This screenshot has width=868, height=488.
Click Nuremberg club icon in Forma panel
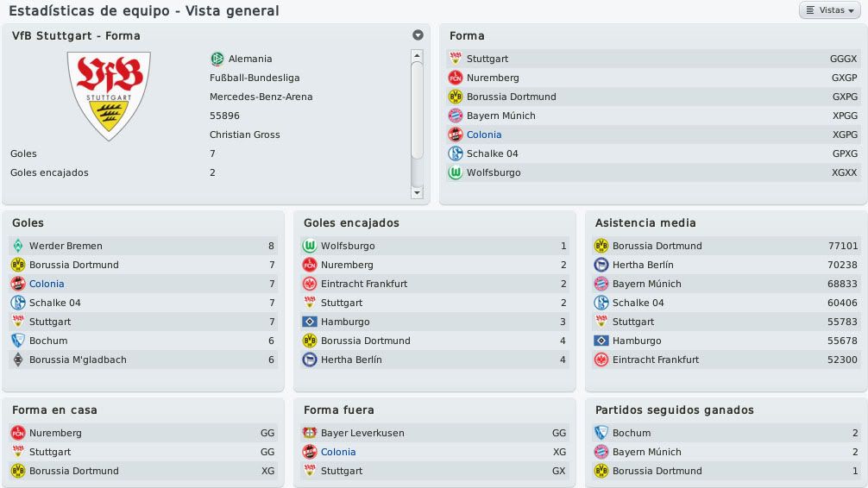tap(455, 78)
